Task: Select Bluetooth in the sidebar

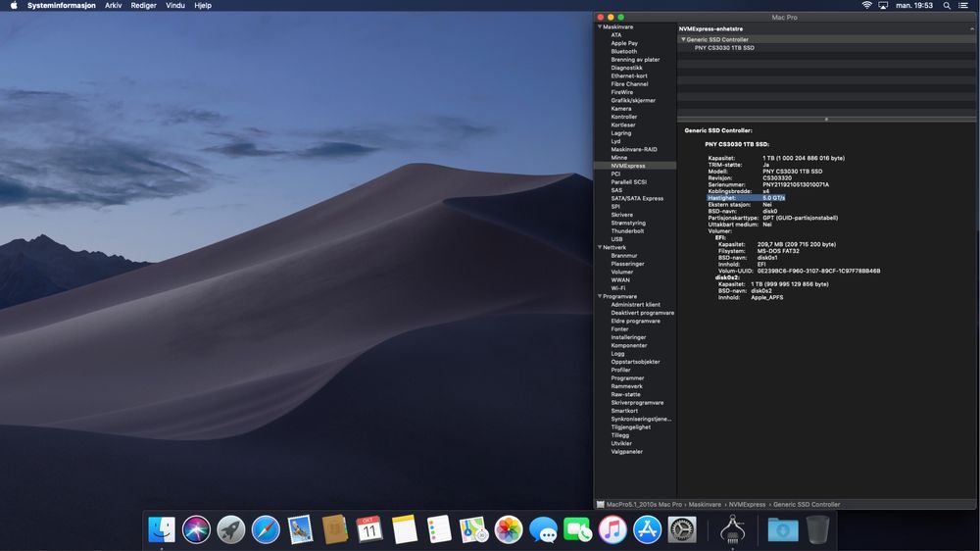Action: point(623,51)
